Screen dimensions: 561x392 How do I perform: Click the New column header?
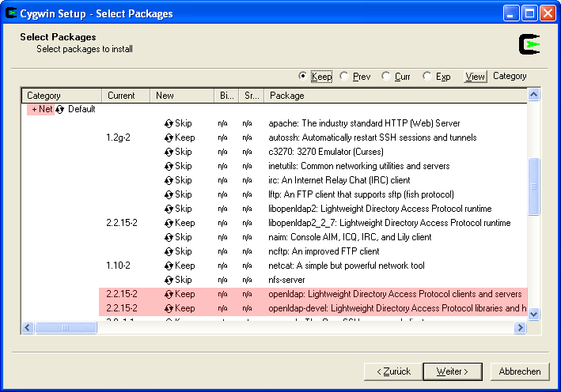(x=182, y=96)
